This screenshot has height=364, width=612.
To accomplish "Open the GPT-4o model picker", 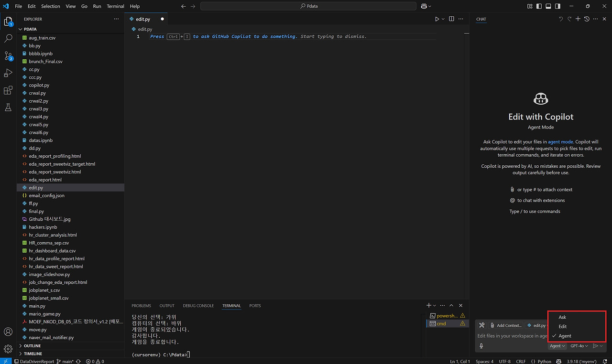I will click(579, 346).
